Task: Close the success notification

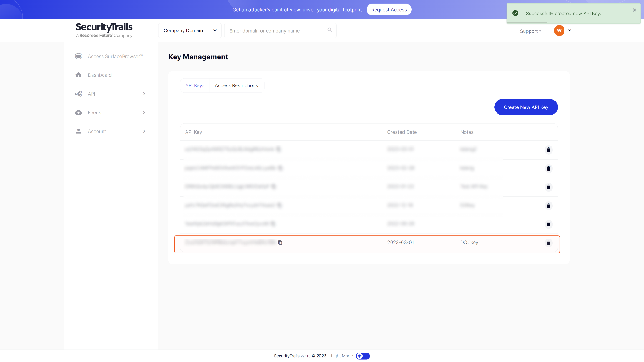Action: (x=635, y=10)
